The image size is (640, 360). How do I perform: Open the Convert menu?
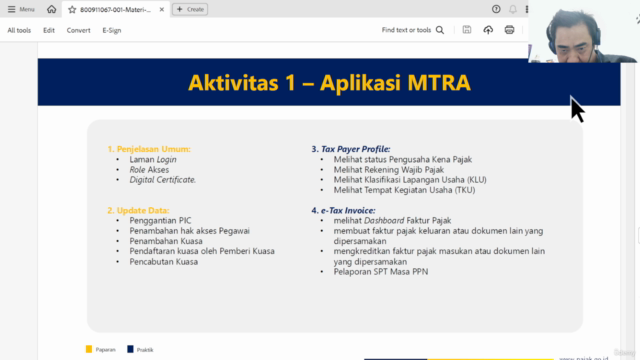click(x=78, y=30)
